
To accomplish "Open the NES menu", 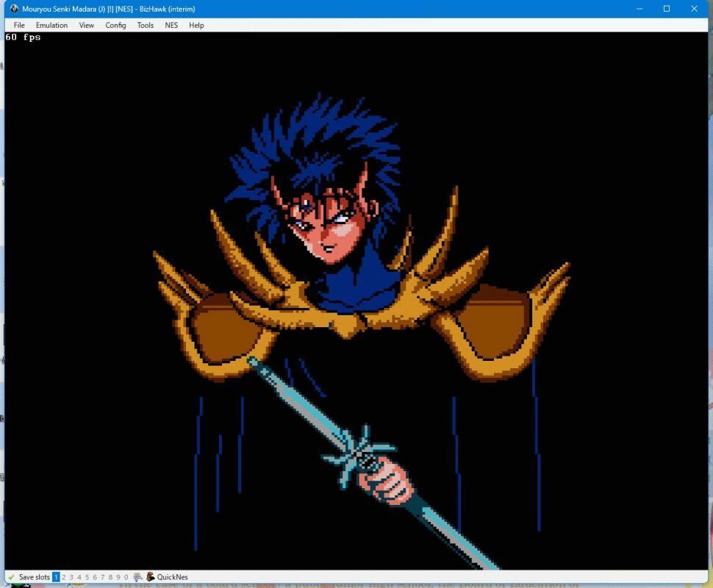I will click(171, 26).
